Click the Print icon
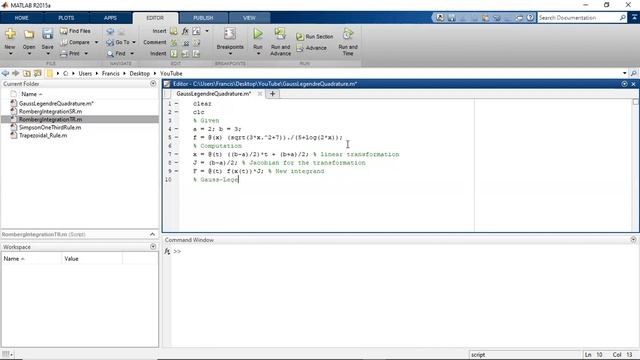 (x=64, y=53)
